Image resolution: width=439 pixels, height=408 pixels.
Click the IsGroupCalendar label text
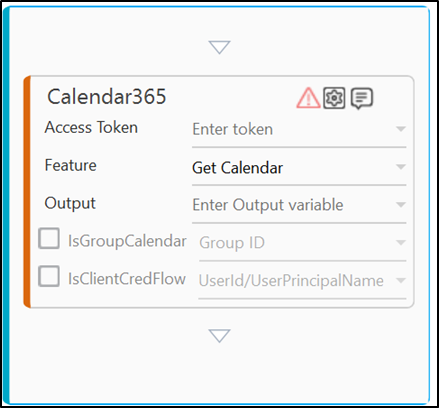pos(127,241)
